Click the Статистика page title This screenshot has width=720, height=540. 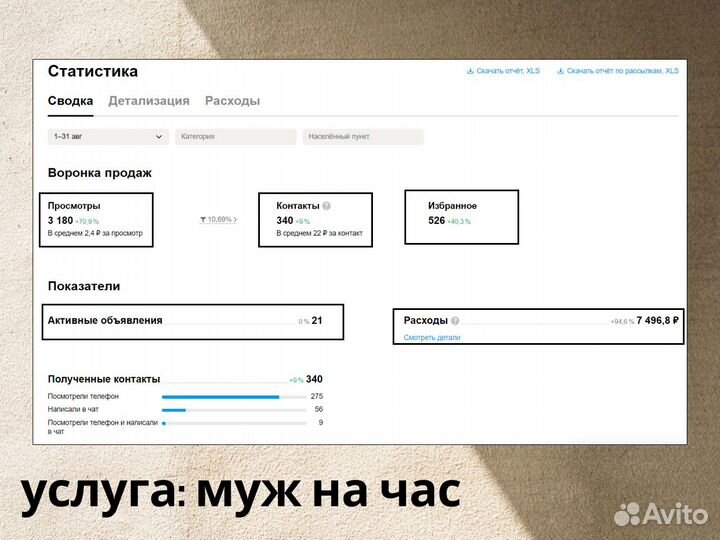[93, 71]
